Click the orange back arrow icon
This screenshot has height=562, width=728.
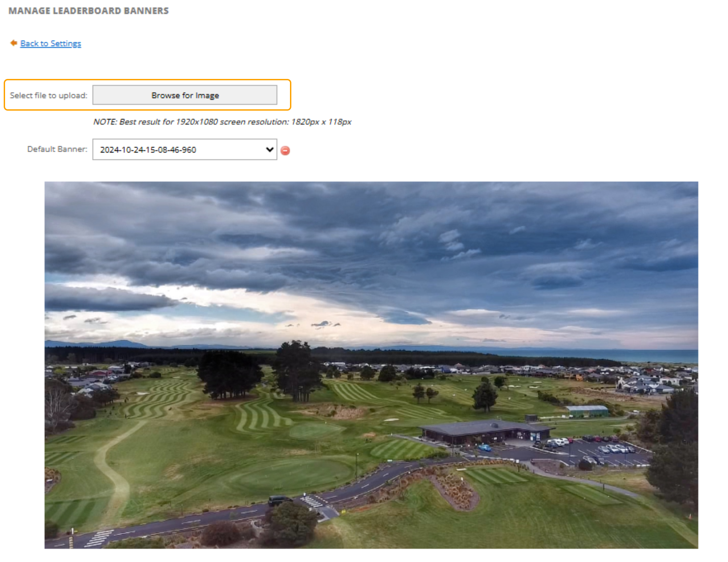[x=13, y=43]
